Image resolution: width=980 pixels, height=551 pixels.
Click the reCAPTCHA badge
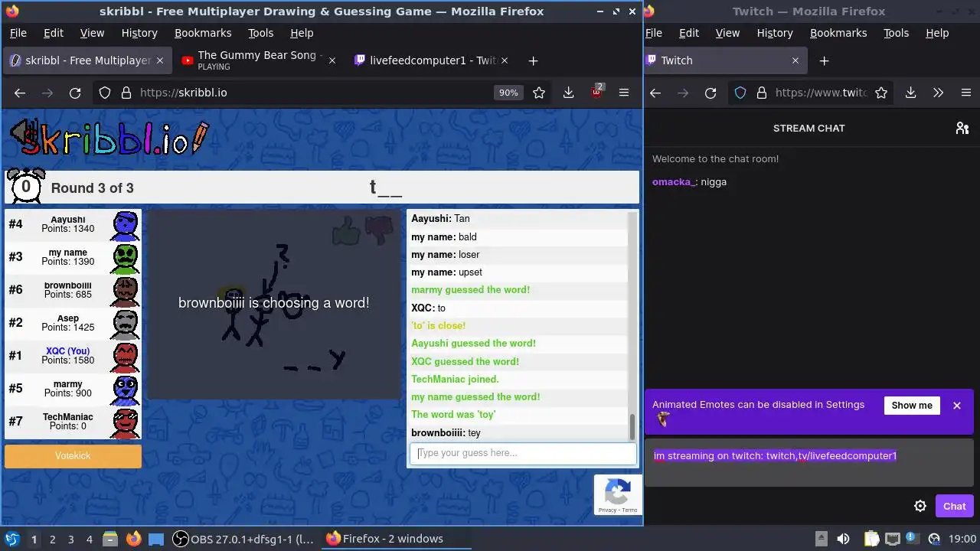[617, 494]
